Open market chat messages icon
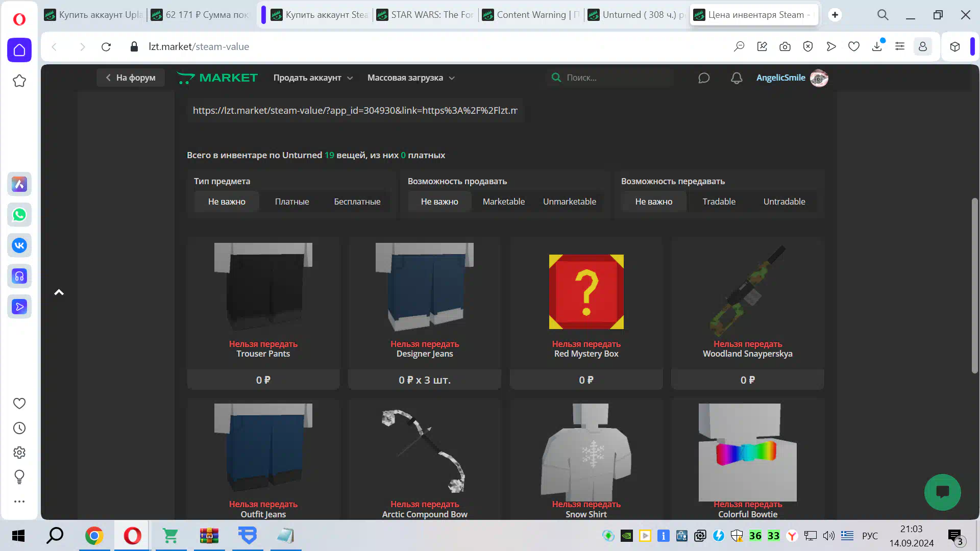Viewport: 980px width, 551px height. click(704, 78)
